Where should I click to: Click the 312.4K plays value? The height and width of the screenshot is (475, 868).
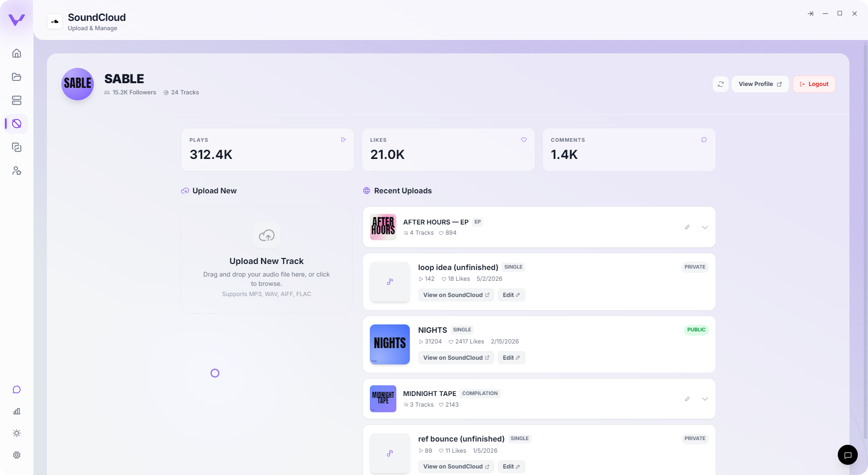(211, 155)
